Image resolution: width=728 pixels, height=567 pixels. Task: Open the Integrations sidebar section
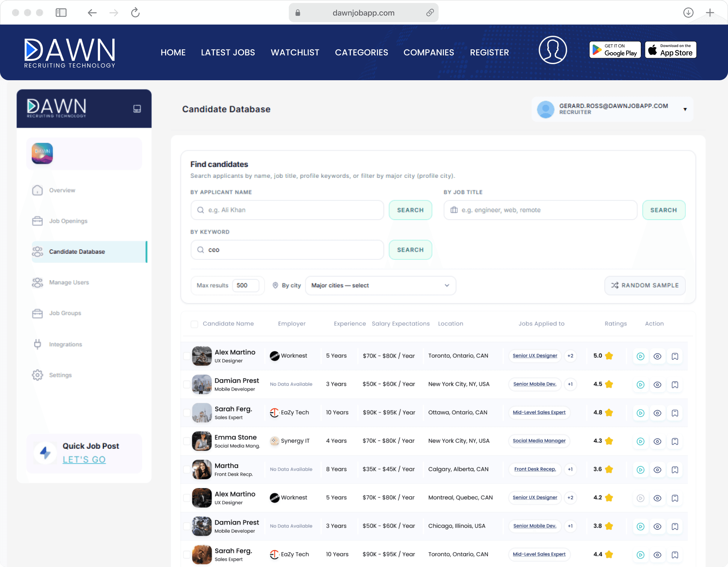pos(65,344)
